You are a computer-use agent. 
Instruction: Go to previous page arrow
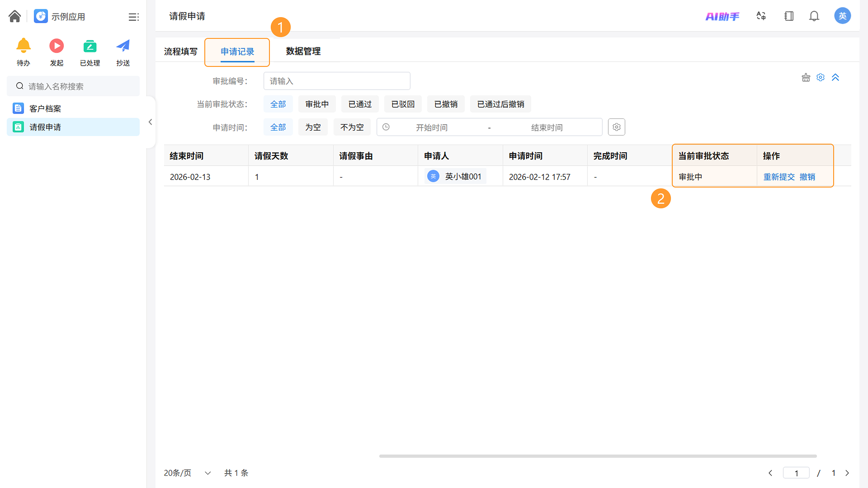770,473
